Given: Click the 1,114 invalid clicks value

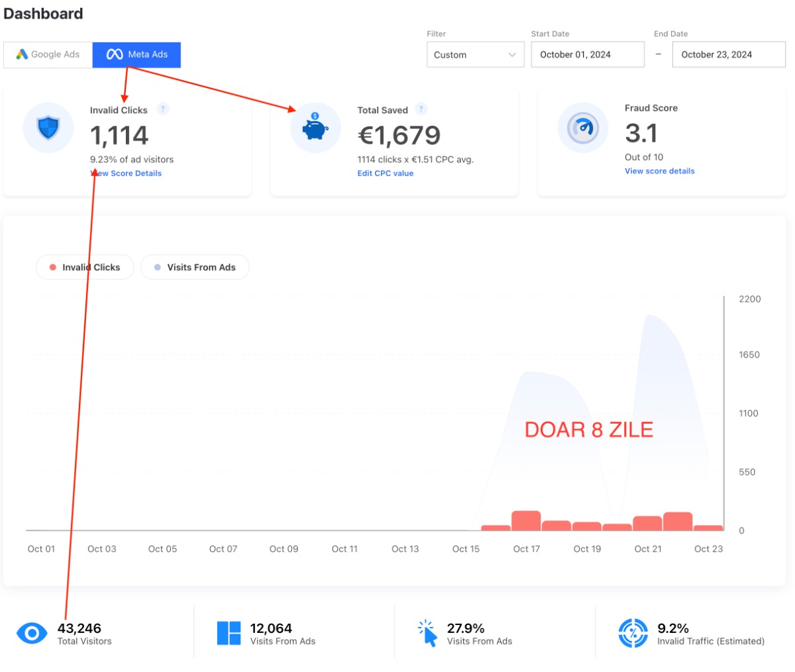Looking at the screenshot, I should pos(119,136).
